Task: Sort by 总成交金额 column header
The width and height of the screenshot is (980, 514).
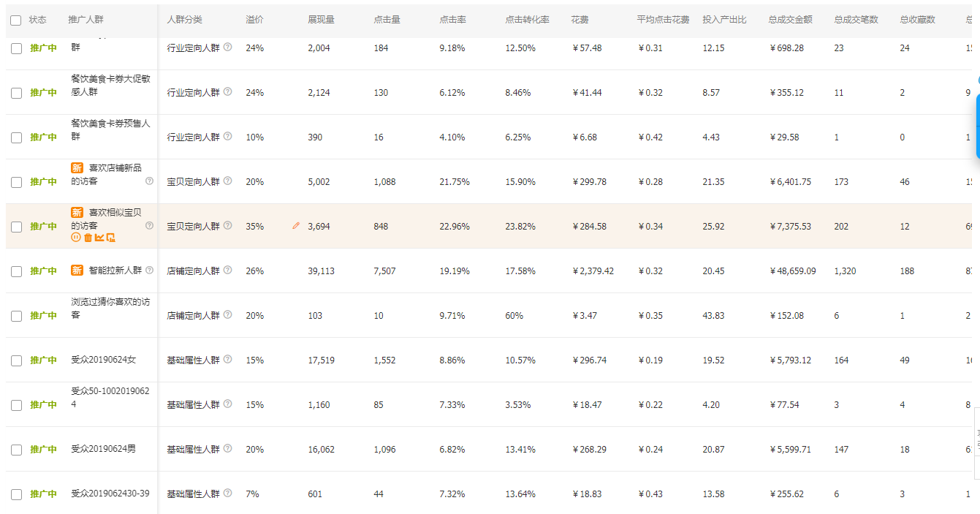Action: pos(790,20)
